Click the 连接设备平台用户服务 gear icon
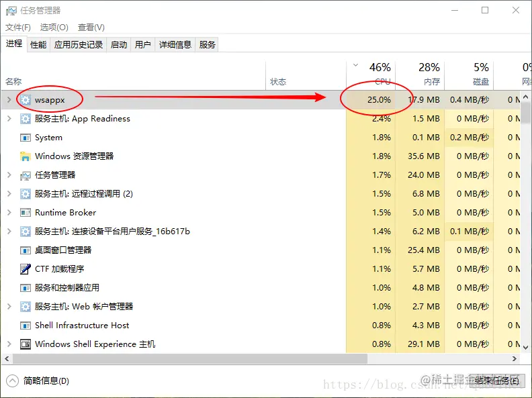Screen dimensions: 532x398 pyautogui.click(x=26, y=232)
